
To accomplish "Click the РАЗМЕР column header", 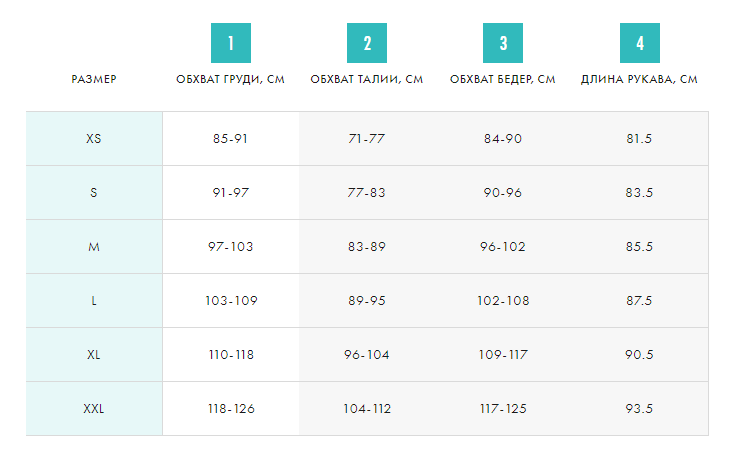I will tap(94, 79).
